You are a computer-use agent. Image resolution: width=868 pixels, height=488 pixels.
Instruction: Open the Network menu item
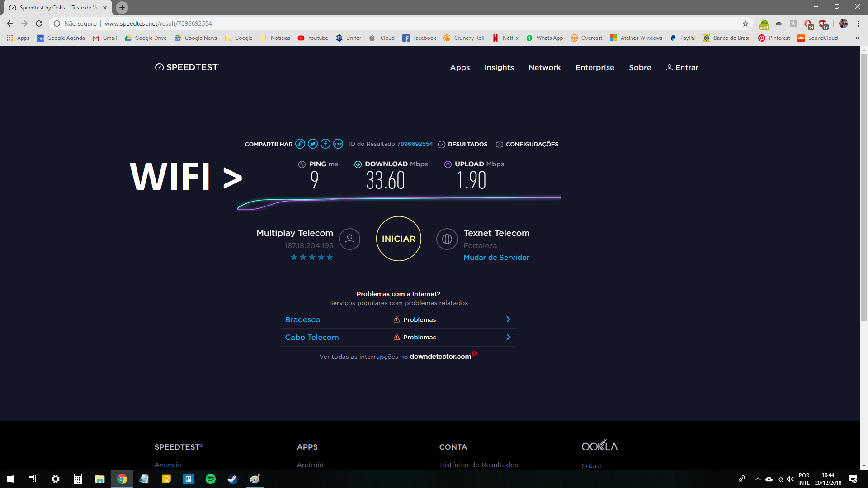tap(545, 67)
